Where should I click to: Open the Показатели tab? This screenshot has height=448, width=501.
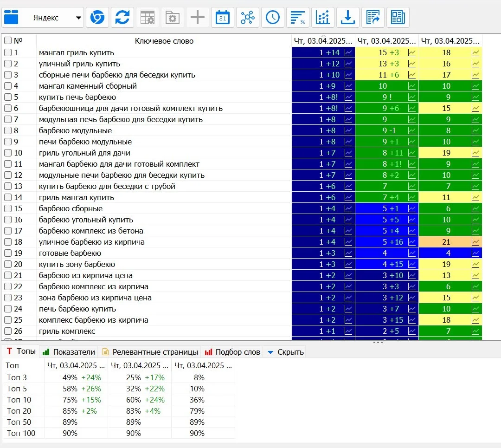click(x=69, y=352)
